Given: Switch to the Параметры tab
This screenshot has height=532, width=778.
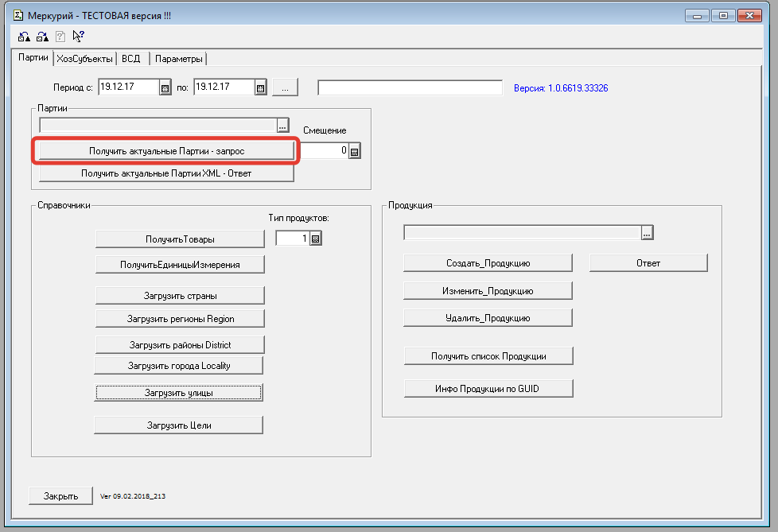Looking at the screenshot, I should [179, 59].
